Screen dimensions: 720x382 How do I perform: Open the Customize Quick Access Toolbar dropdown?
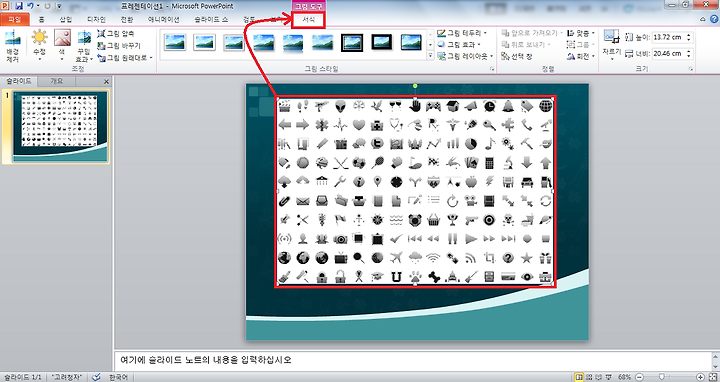point(59,6)
